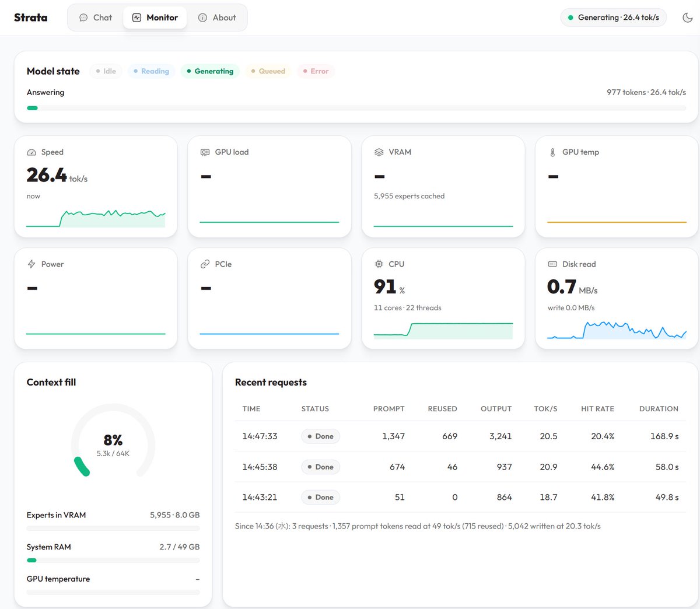The width and height of the screenshot is (700, 609).
Task: Select the Reading state chip
Action: tap(151, 71)
